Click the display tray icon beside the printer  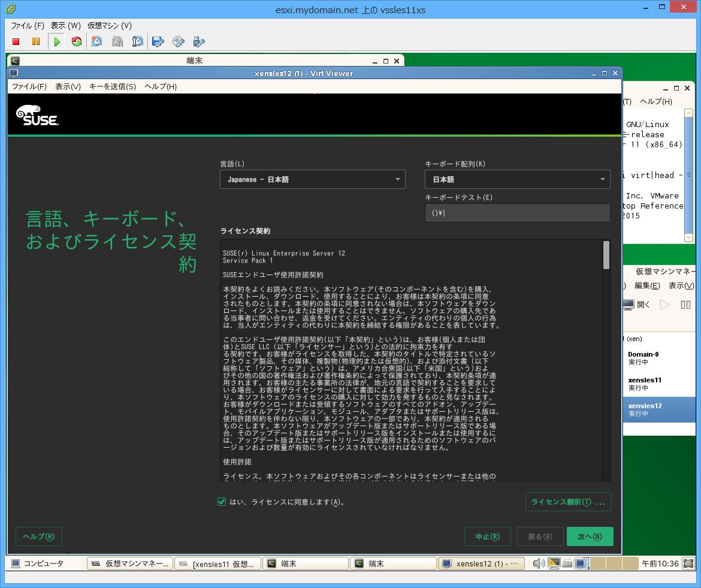581,563
